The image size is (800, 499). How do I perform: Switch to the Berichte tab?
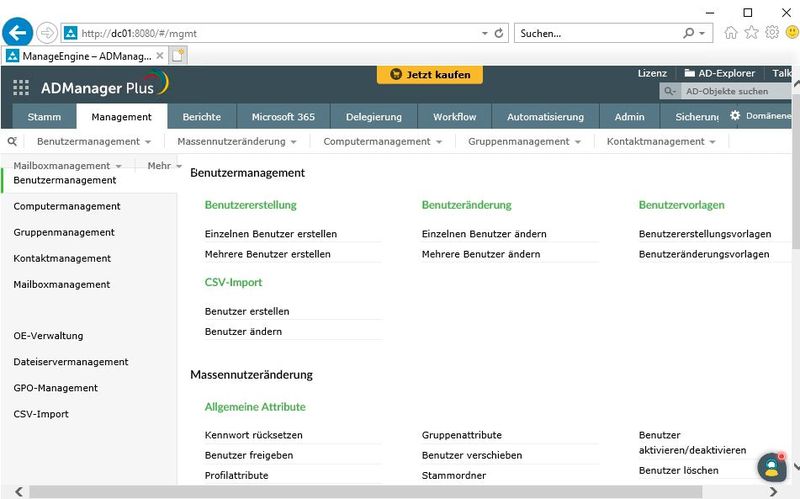coord(202,116)
